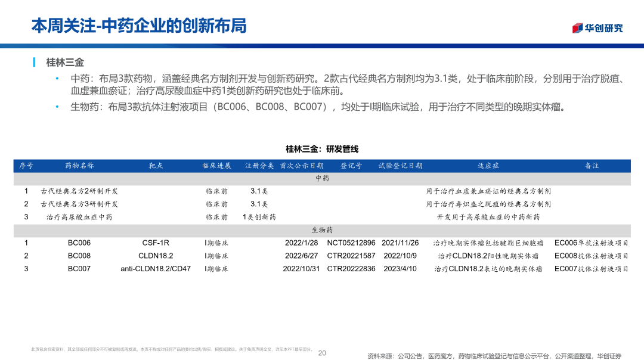
Task: Click registration number NCT05212896
Action: pyautogui.click(x=351, y=243)
